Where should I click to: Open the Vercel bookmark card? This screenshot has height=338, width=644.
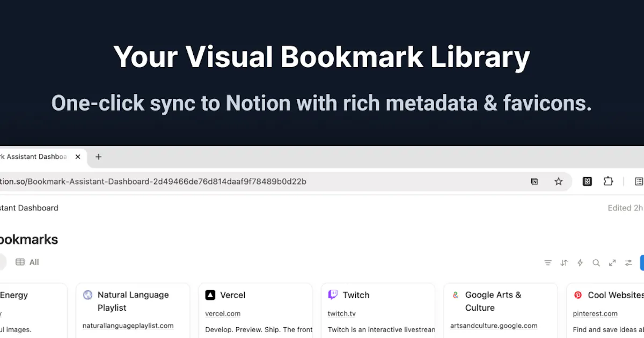pyautogui.click(x=255, y=311)
